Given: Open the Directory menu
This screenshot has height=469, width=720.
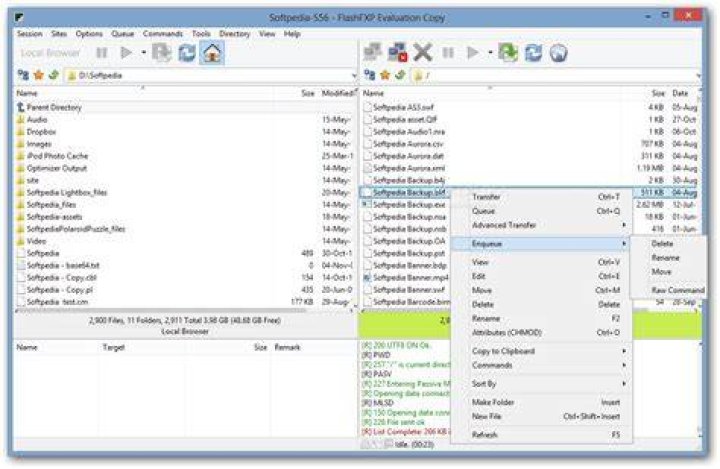Looking at the screenshot, I should click(235, 34).
